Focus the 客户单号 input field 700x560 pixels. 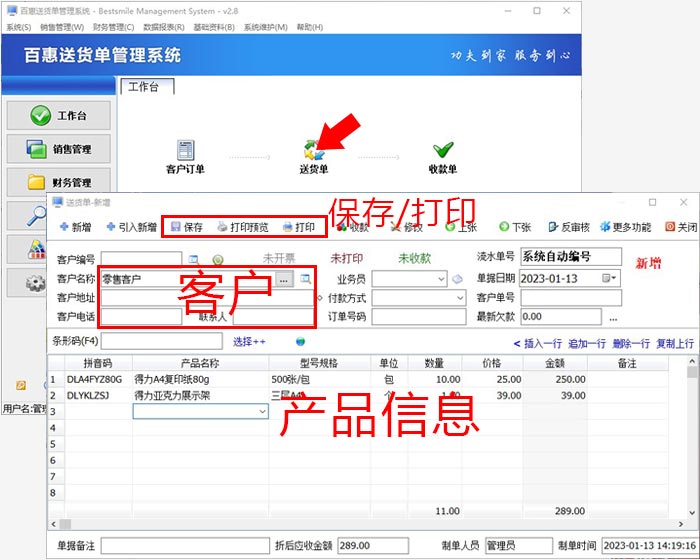[571, 297]
